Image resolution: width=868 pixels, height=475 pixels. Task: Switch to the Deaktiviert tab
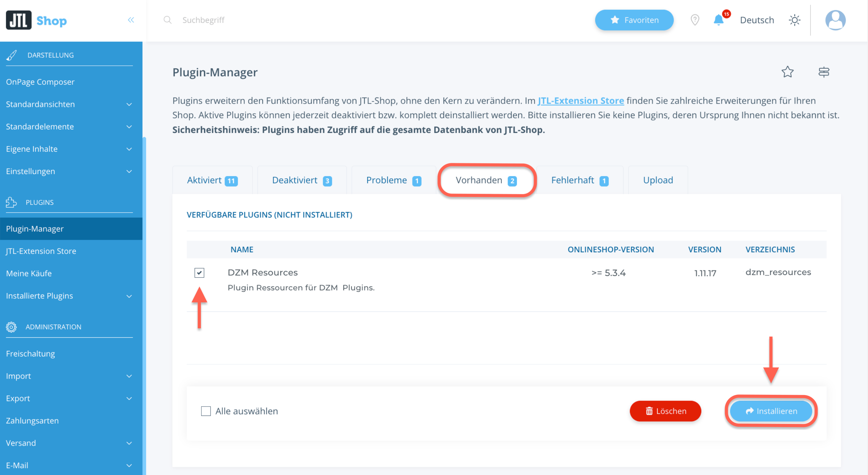[x=302, y=180]
